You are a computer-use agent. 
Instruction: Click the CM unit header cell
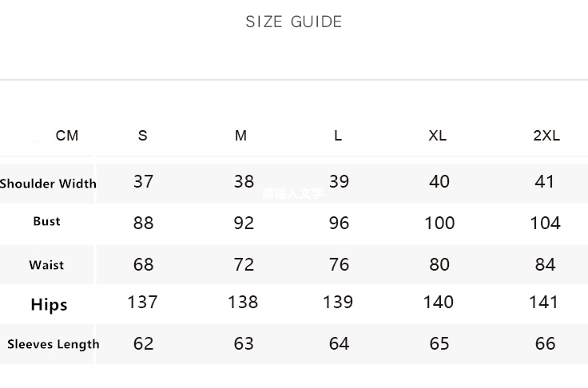click(67, 136)
